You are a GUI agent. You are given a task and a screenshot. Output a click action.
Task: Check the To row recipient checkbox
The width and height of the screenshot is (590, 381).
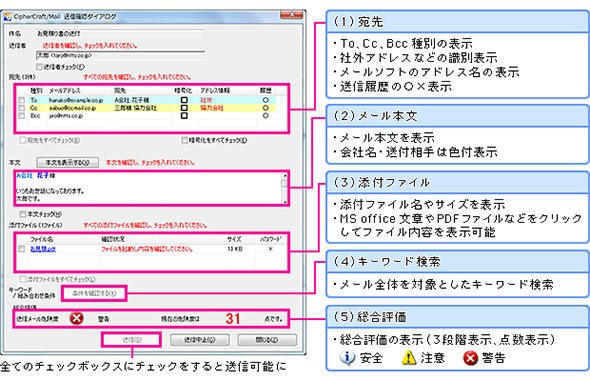coord(21,100)
